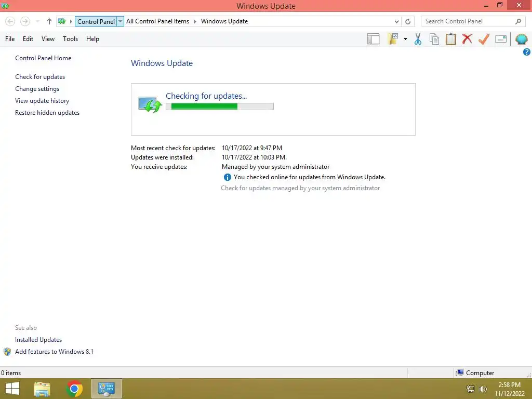
Task: Click the Checking for updates monitor icon
Action: tap(150, 104)
